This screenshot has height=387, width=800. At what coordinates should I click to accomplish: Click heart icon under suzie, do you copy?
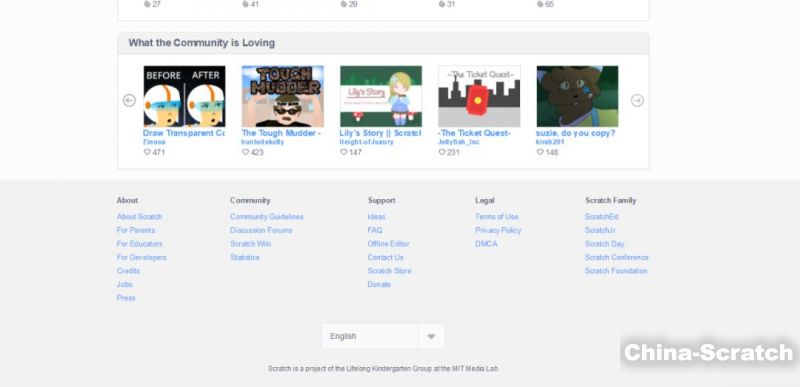[x=540, y=152]
